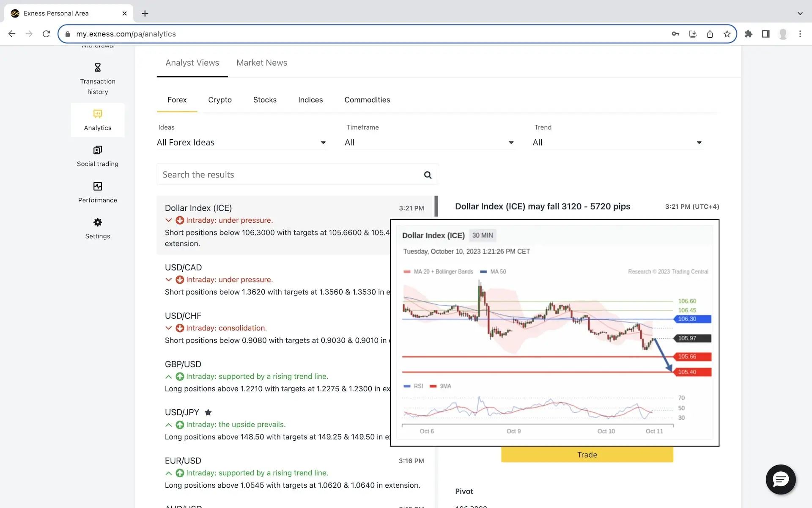Switch to Analyst Views tab
The image size is (812, 508).
click(192, 63)
